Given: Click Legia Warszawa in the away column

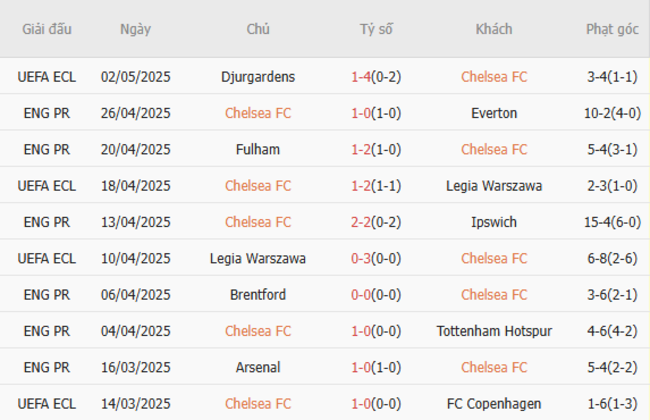Looking at the screenshot, I should [494, 185].
